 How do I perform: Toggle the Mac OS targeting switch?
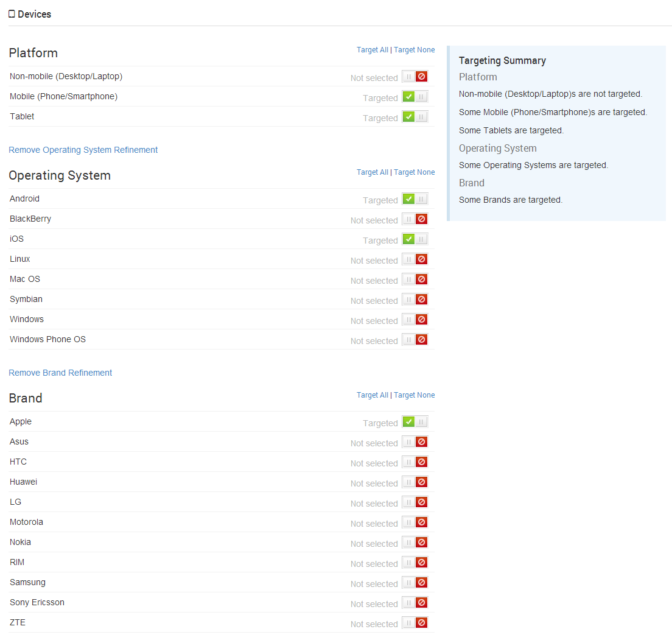coord(415,279)
